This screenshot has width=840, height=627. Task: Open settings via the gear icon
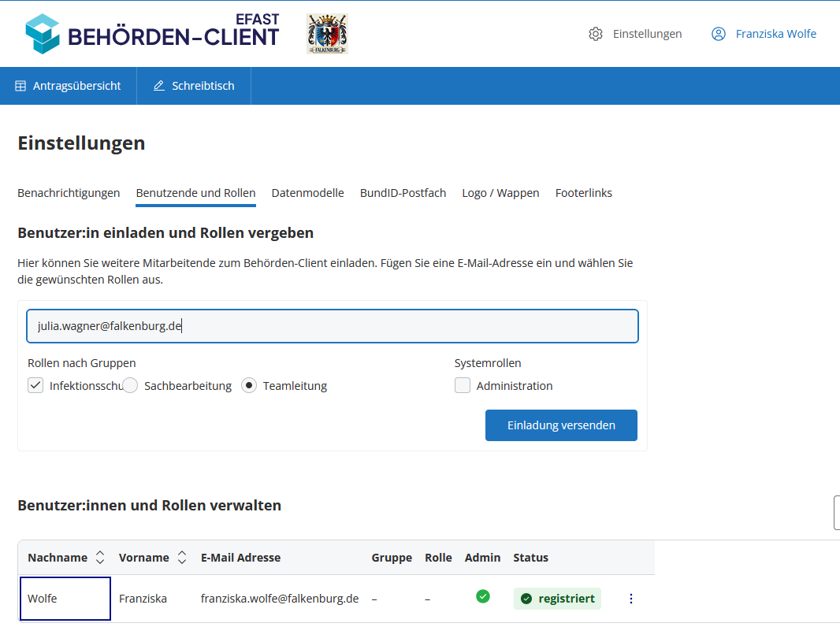tap(596, 34)
